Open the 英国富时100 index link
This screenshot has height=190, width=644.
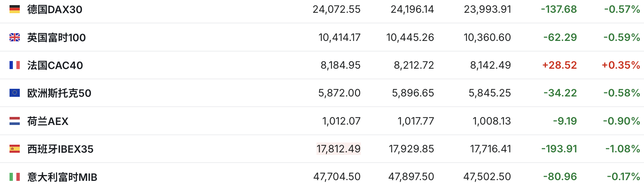coord(56,37)
